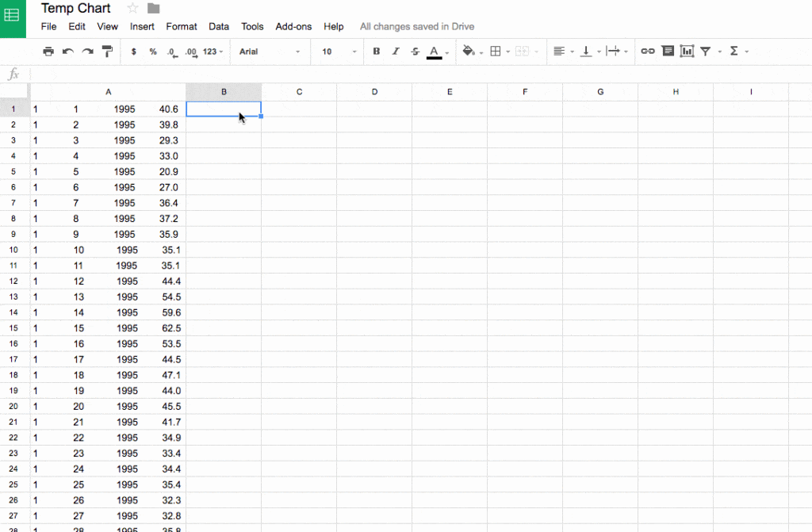This screenshot has height=532, width=812.
Task: Click the Insert link icon
Action: pyautogui.click(x=648, y=52)
